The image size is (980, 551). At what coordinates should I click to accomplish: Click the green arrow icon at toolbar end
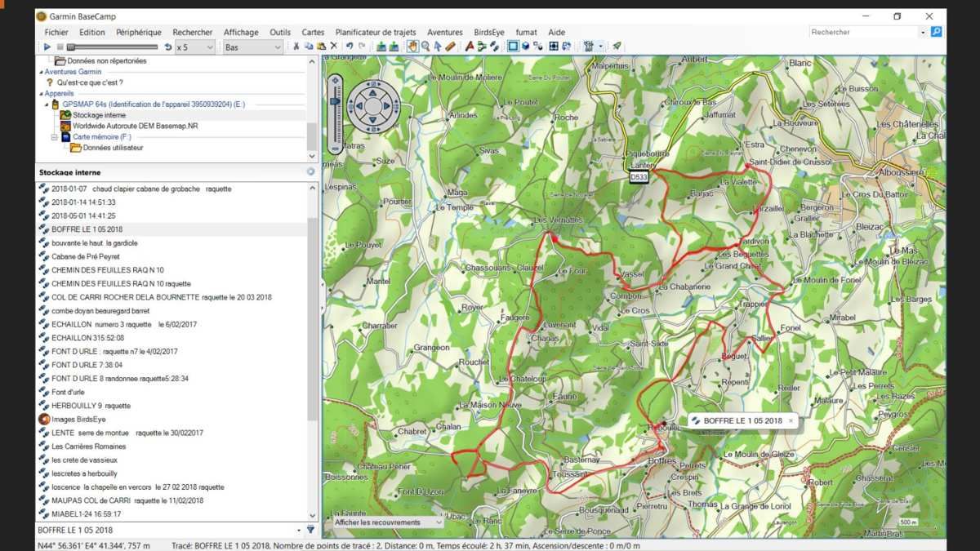(x=617, y=47)
